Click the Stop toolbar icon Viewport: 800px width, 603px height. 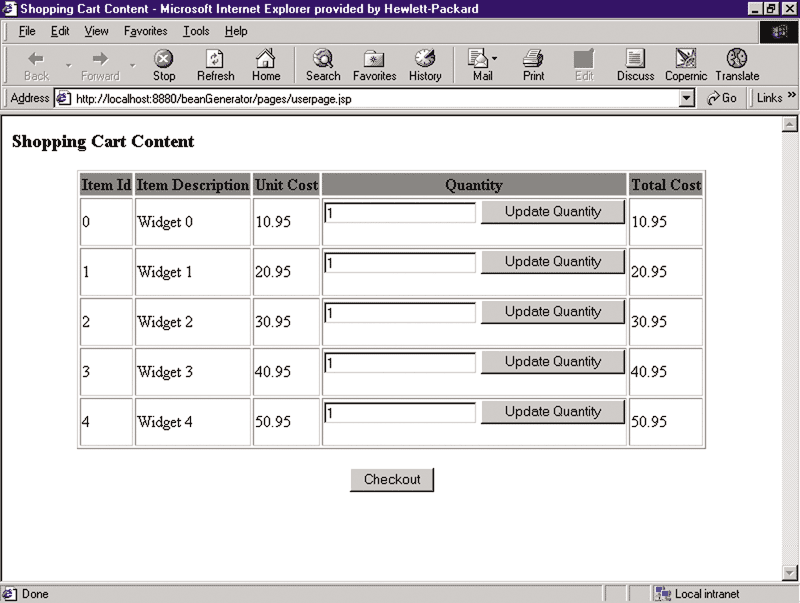click(164, 65)
